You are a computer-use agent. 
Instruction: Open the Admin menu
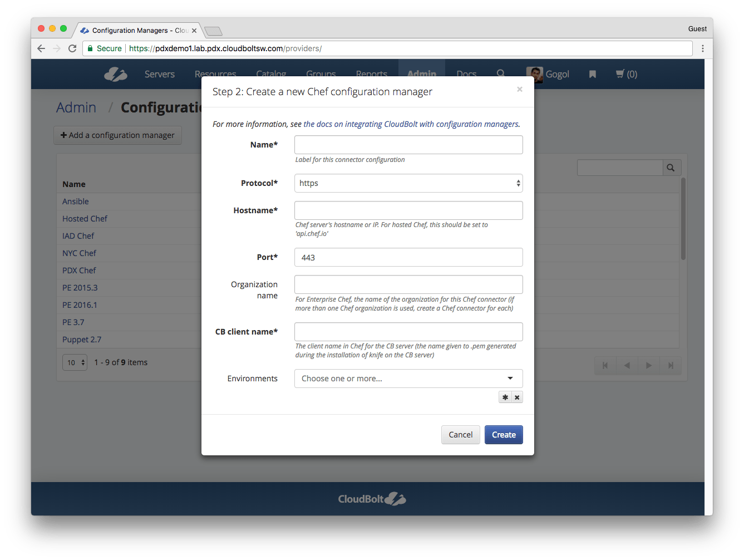tap(422, 74)
